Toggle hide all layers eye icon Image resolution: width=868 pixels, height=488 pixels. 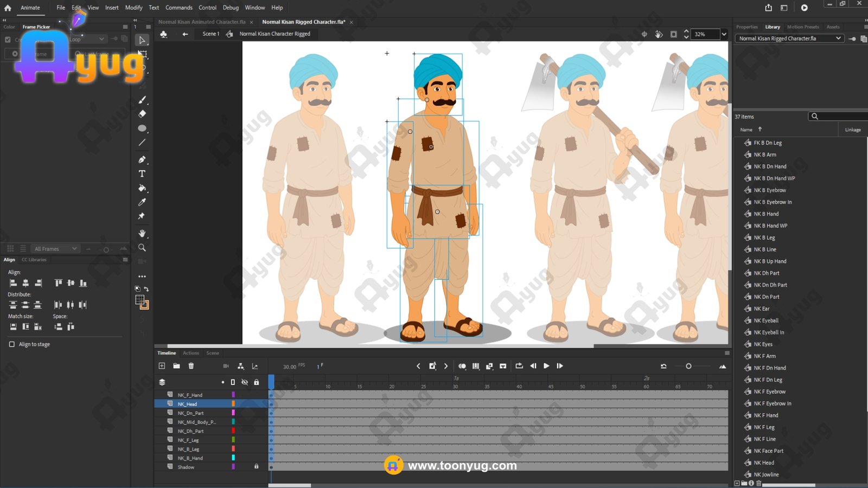(245, 382)
